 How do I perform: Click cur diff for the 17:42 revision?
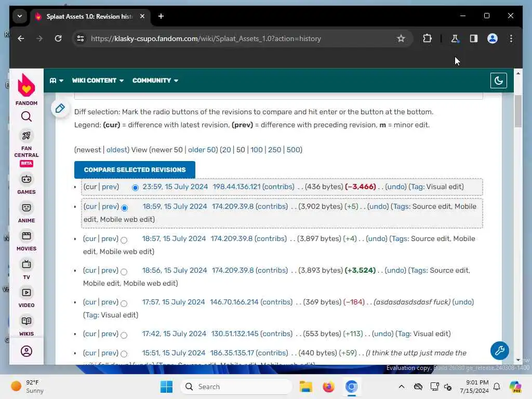click(x=90, y=334)
